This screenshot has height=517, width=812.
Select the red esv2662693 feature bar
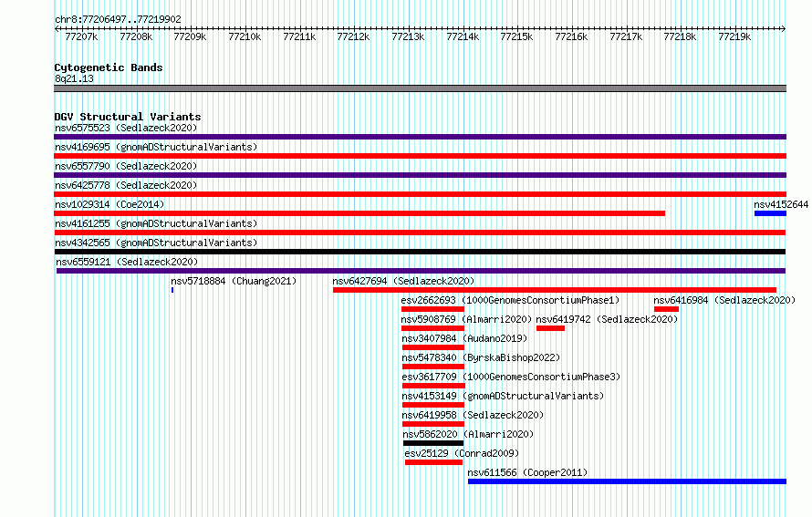[x=432, y=309]
